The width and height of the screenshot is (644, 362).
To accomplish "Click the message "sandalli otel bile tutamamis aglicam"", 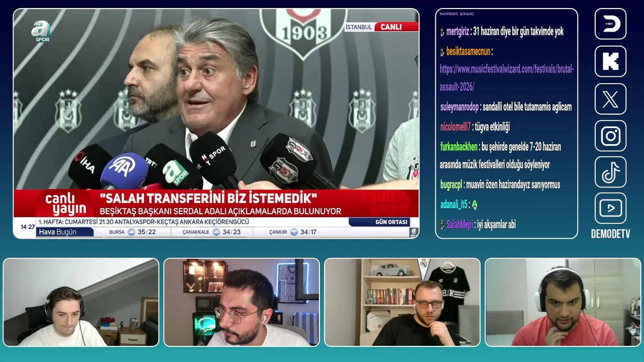I will pos(527,107).
